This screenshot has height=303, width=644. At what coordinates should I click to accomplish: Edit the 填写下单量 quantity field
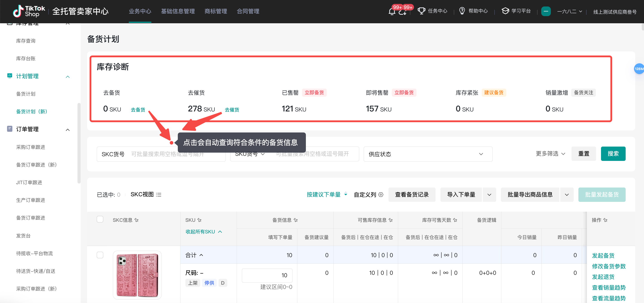tap(267, 275)
